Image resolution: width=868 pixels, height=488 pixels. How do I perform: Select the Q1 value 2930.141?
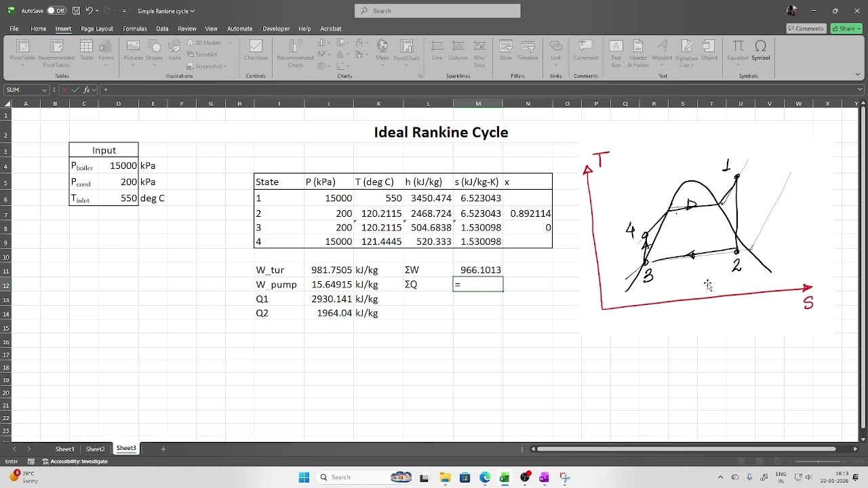328,299
